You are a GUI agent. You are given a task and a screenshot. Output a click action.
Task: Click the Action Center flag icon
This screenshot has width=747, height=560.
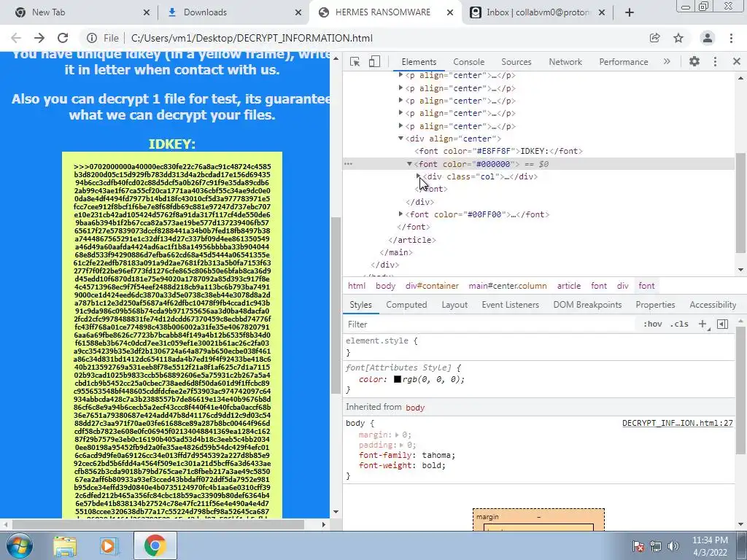[x=638, y=546]
